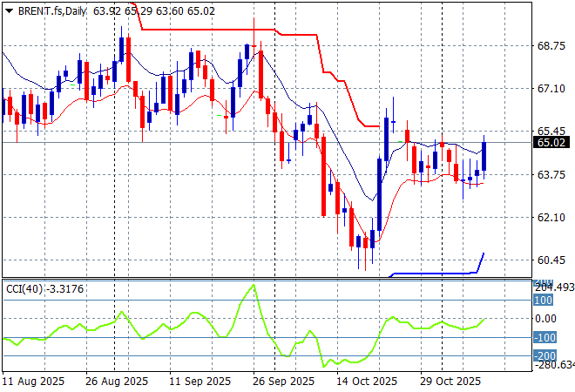This screenshot has width=575, height=392.
Task: Click the 26 Aug 2025 date label
Action: coord(116,382)
